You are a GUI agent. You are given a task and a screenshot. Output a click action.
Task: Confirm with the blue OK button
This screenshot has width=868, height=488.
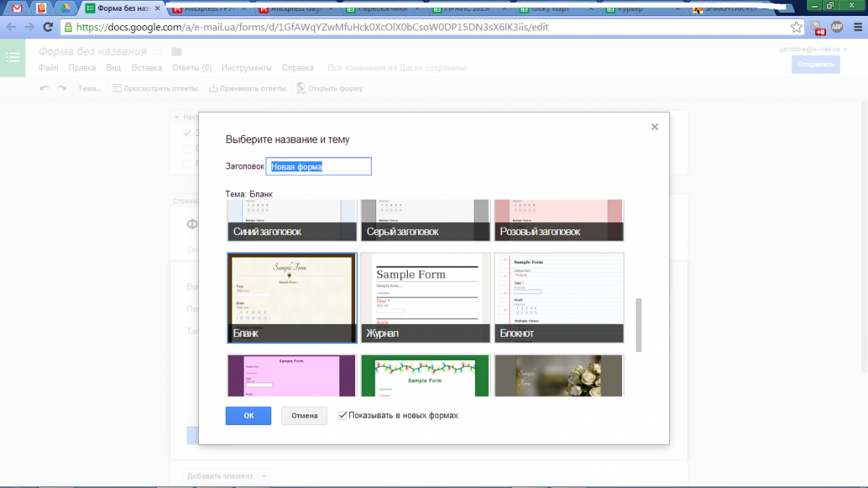(248, 416)
